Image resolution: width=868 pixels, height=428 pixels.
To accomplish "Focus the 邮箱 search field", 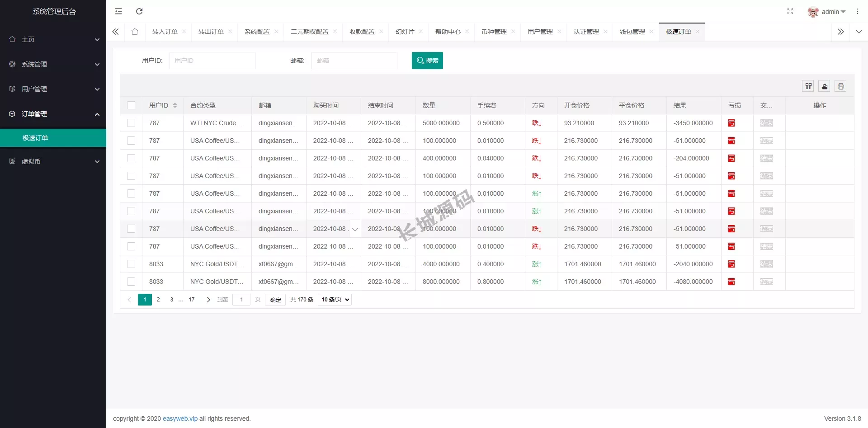I will [x=354, y=61].
